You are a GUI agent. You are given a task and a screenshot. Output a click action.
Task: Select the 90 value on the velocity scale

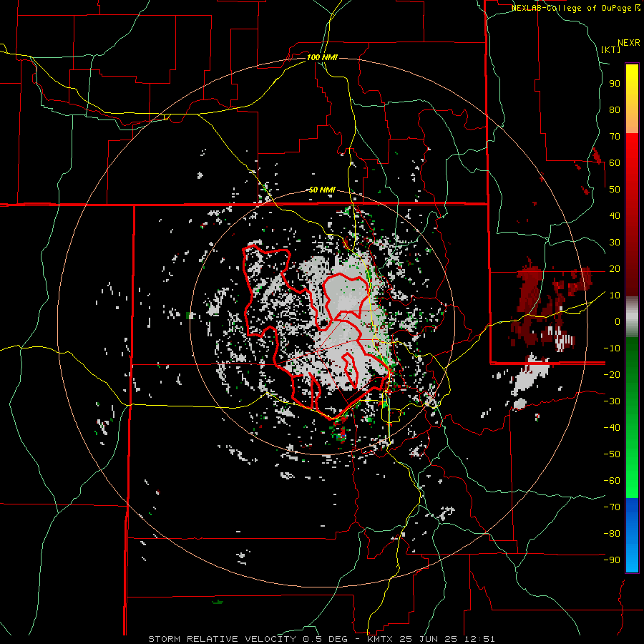coord(615,84)
